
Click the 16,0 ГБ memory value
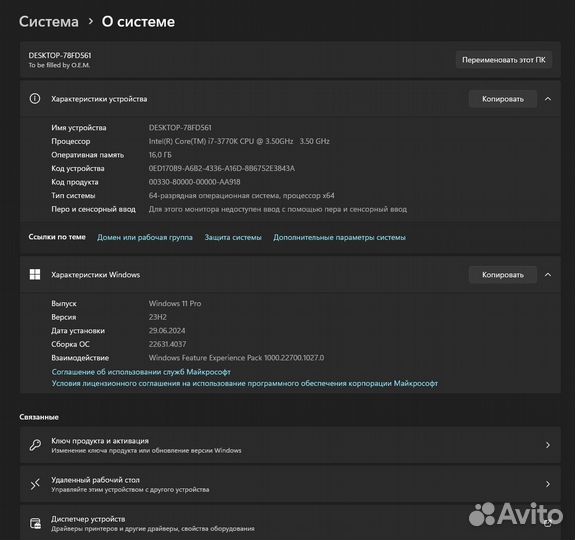pyautogui.click(x=160, y=155)
